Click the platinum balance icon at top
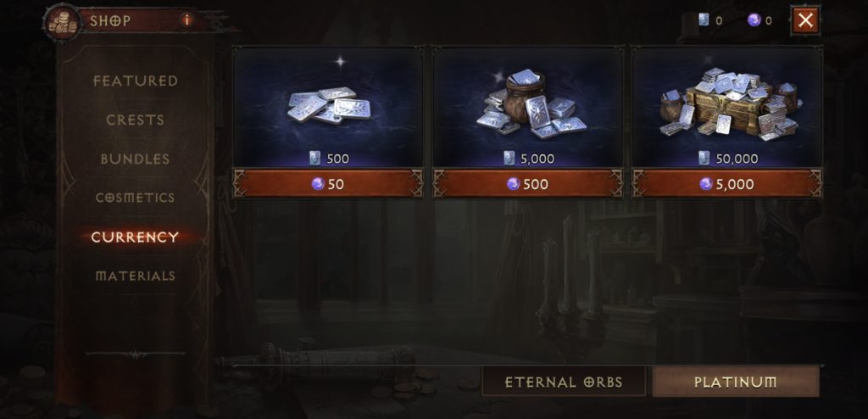Screen dimensions: 868x419 pyautogui.click(x=704, y=20)
